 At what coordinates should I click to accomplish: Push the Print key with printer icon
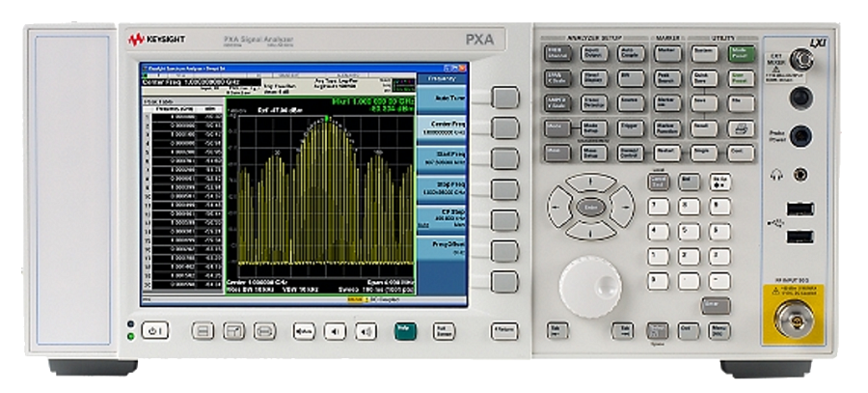tap(742, 128)
